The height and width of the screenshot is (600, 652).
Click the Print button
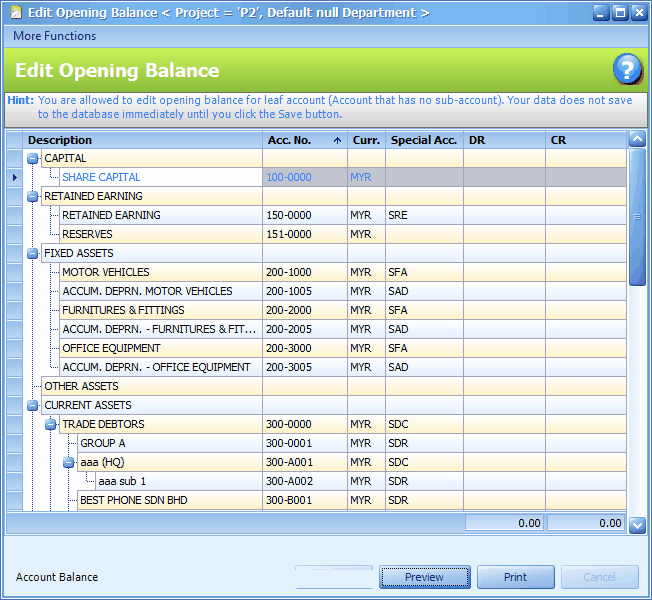pos(516,577)
